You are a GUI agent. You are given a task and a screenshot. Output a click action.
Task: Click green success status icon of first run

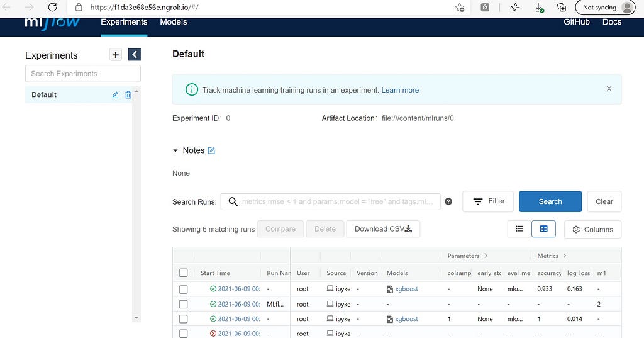(213, 289)
